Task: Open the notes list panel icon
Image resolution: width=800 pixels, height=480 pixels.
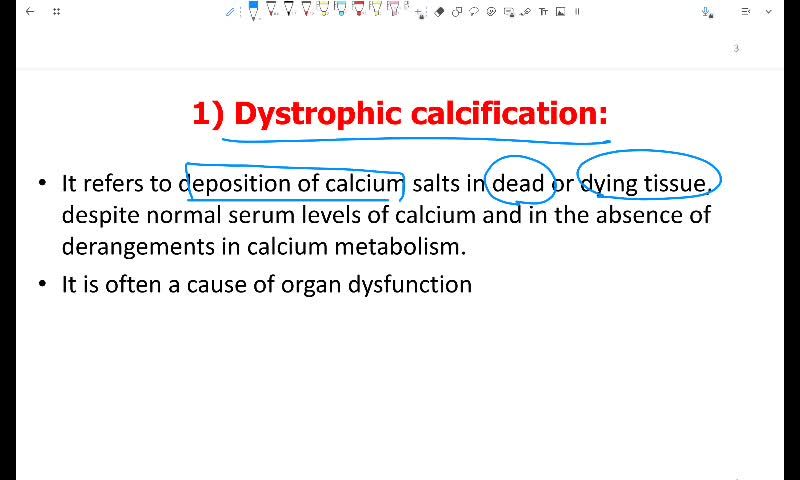Action: [x=746, y=11]
